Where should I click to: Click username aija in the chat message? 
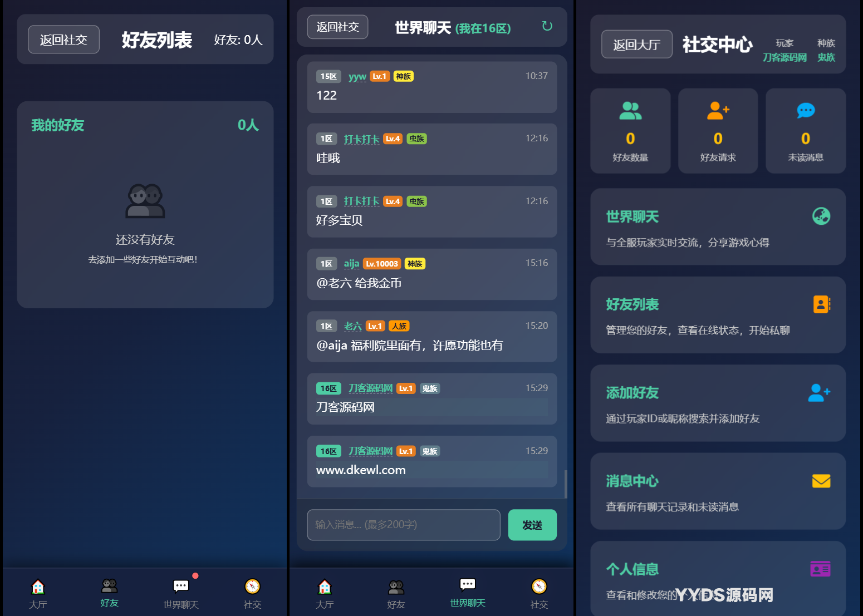click(351, 264)
